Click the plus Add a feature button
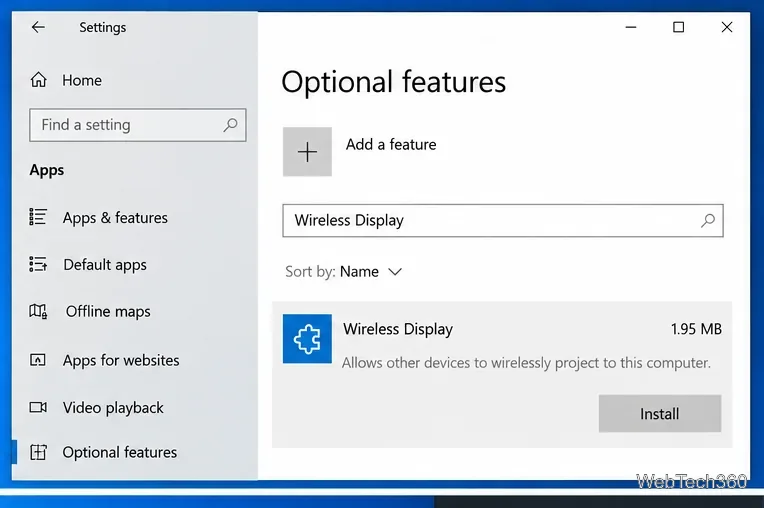Screen dimensions: 764x508 tap(307, 152)
